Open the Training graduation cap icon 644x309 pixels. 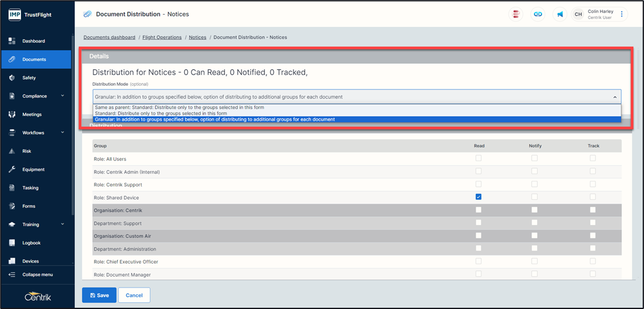tap(12, 224)
